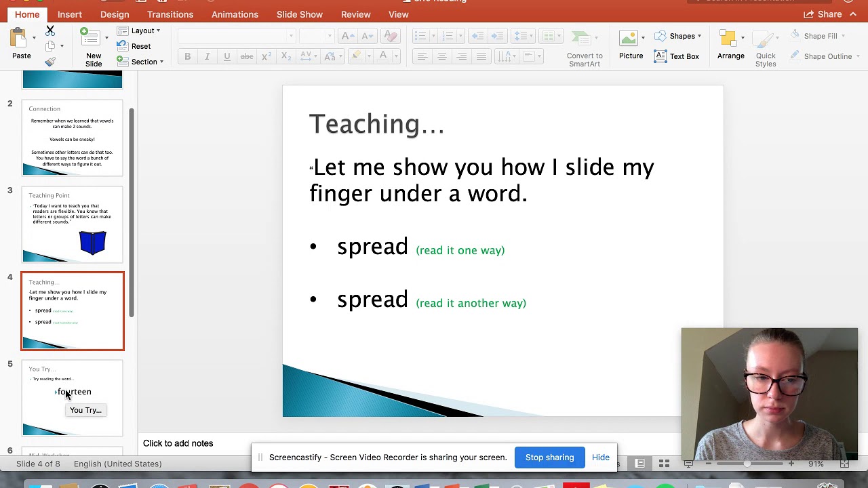Hide the Screencastify sharing bar
Image resolution: width=868 pixels, height=488 pixels.
[x=601, y=457]
